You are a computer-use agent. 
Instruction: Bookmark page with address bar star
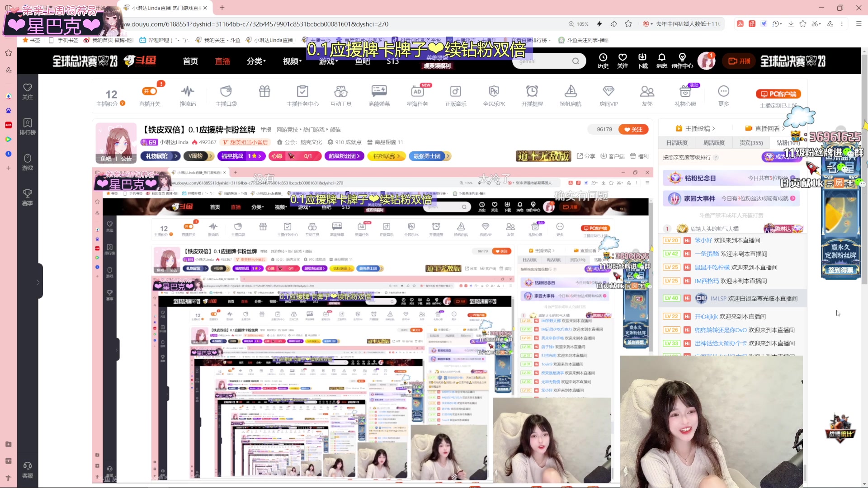tap(628, 24)
